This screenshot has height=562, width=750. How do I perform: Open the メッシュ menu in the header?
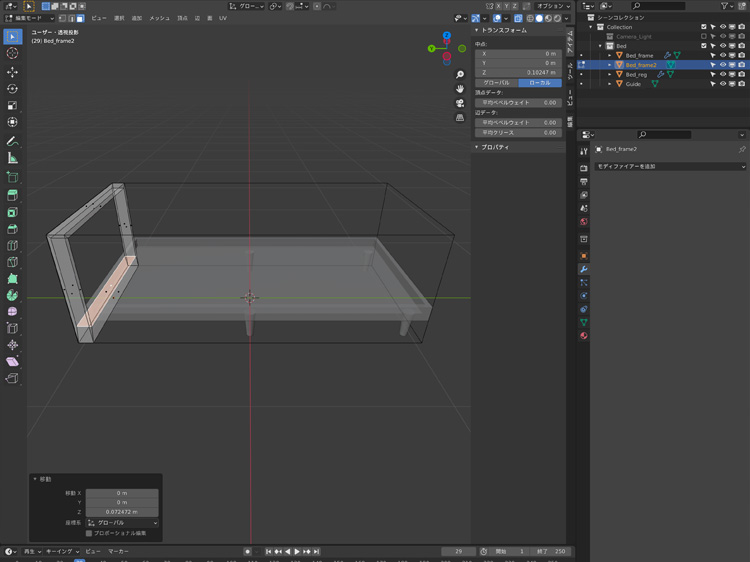(159, 18)
